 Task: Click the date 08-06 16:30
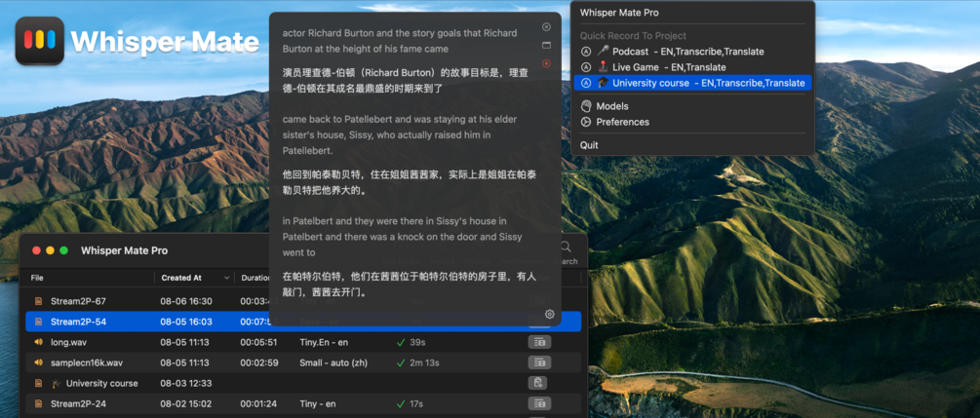[x=185, y=301]
